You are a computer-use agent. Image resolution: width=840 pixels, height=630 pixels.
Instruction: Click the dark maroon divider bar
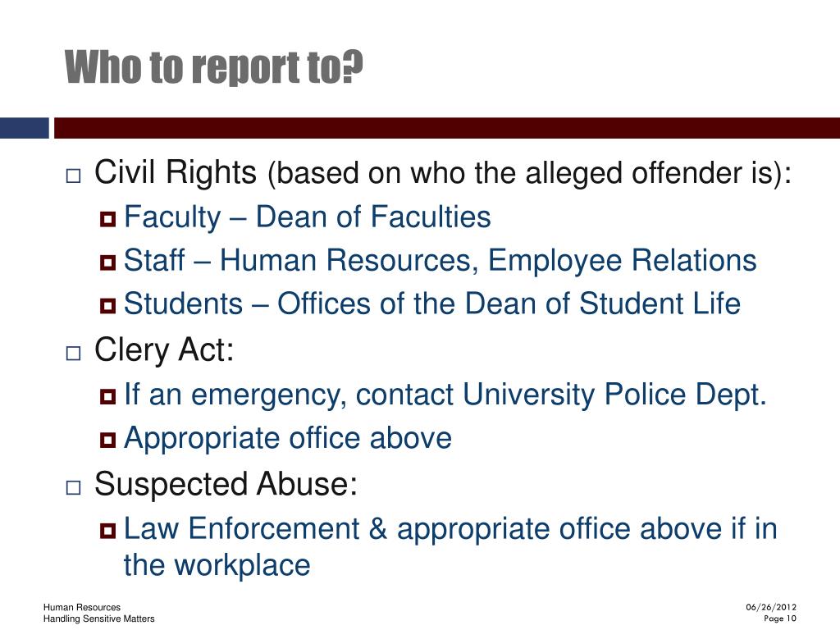[x=447, y=128]
